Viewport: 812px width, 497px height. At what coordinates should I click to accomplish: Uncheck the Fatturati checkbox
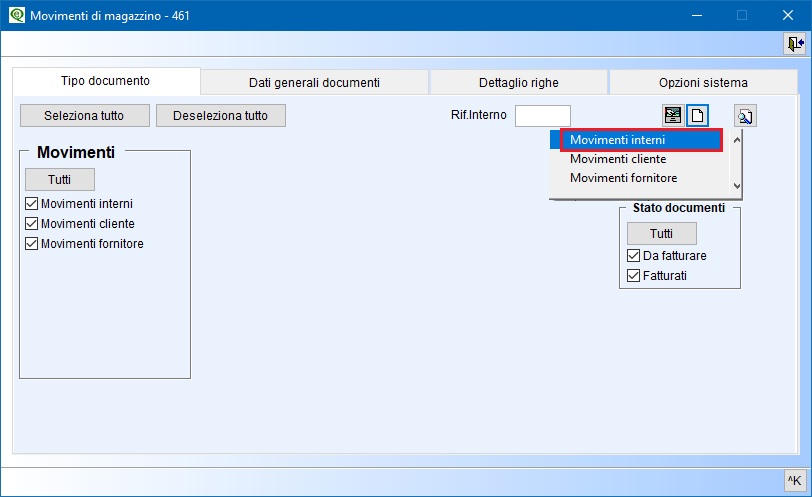633,275
